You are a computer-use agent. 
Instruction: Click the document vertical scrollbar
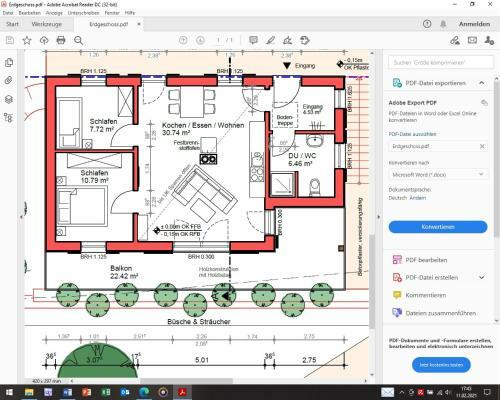(x=372, y=282)
